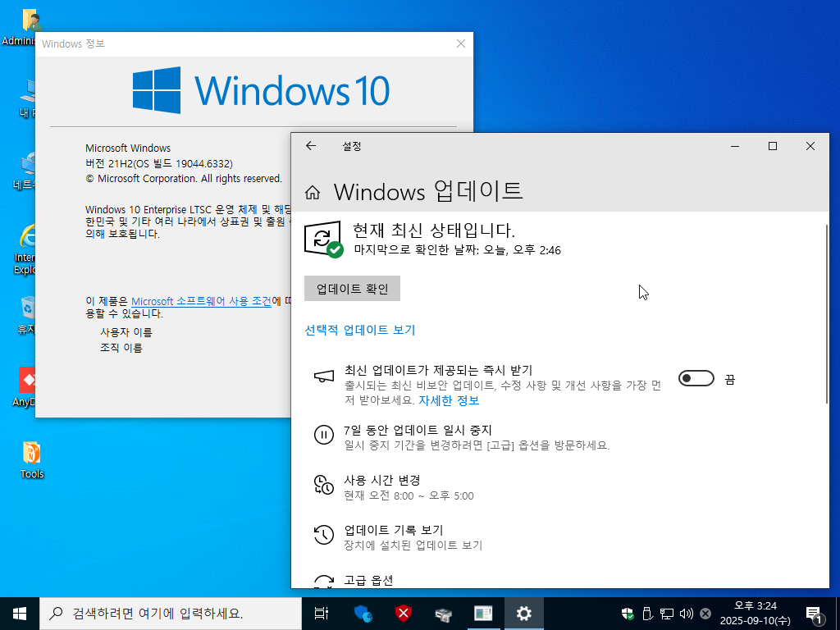This screenshot has width=840, height=630.
Task: Click the Settings window vertical scrollbar
Action: tap(827, 314)
